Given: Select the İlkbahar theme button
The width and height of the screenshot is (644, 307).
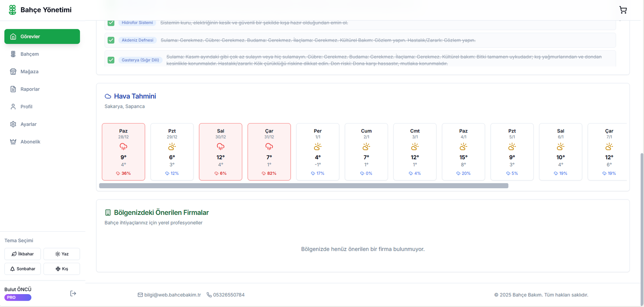Looking at the screenshot, I should [23, 254].
